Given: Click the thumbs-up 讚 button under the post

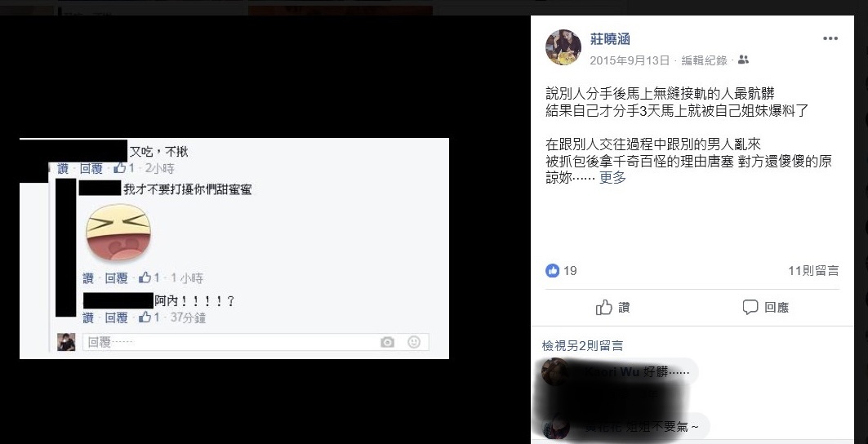Looking at the screenshot, I should [612, 307].
